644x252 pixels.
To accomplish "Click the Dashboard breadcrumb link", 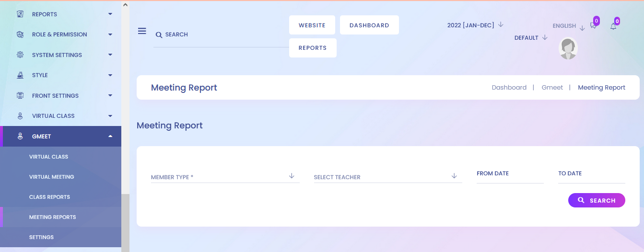I will (509, 88).
